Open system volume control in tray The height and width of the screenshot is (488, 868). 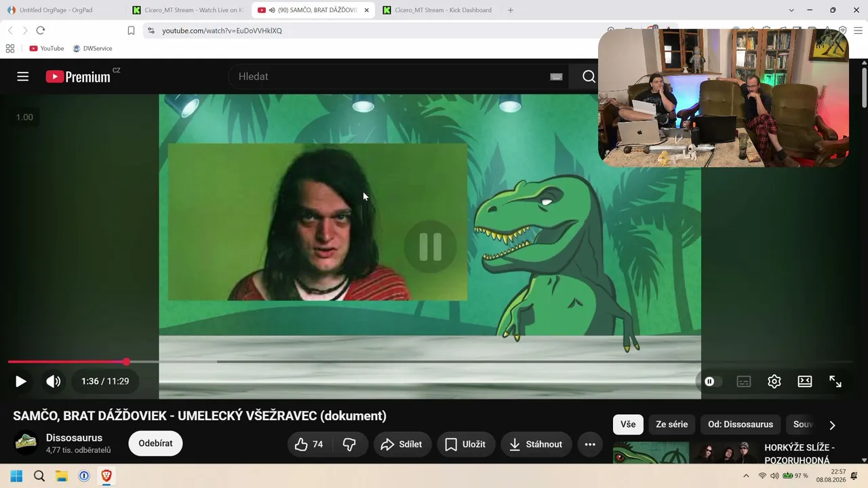pyautogui.click(x=774, y=476)
